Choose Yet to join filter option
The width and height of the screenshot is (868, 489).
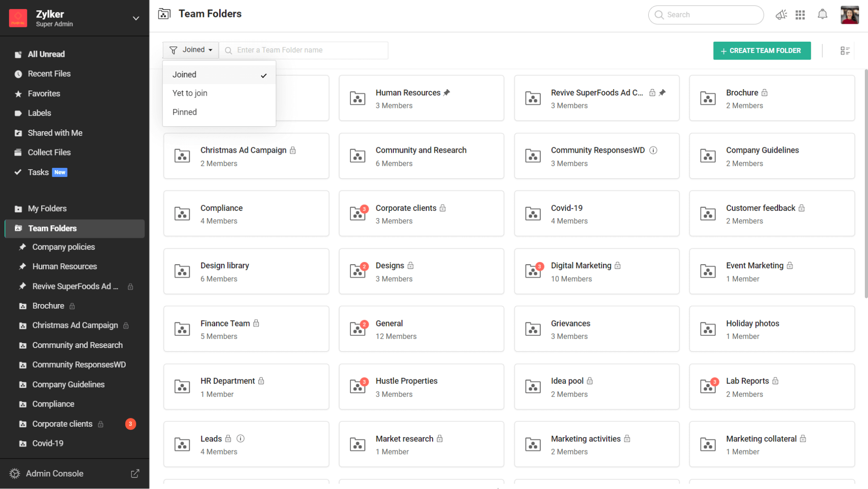[190, 93]
